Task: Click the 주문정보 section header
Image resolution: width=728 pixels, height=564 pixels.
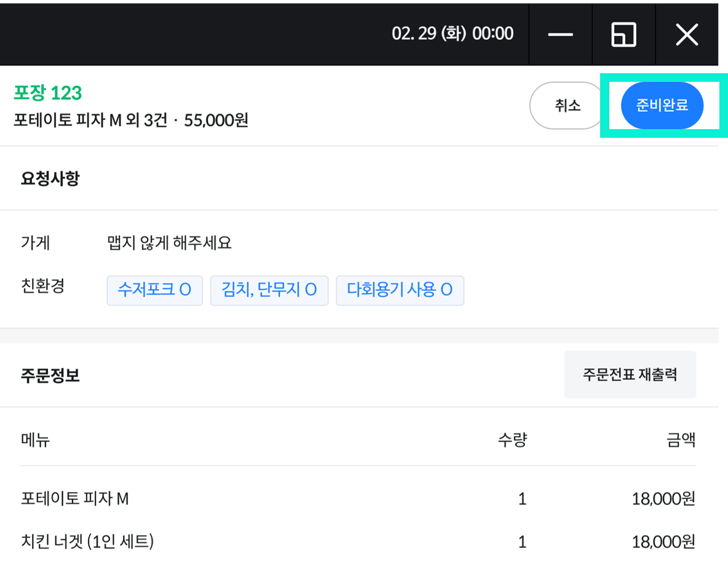Action: tap(50, 375)
